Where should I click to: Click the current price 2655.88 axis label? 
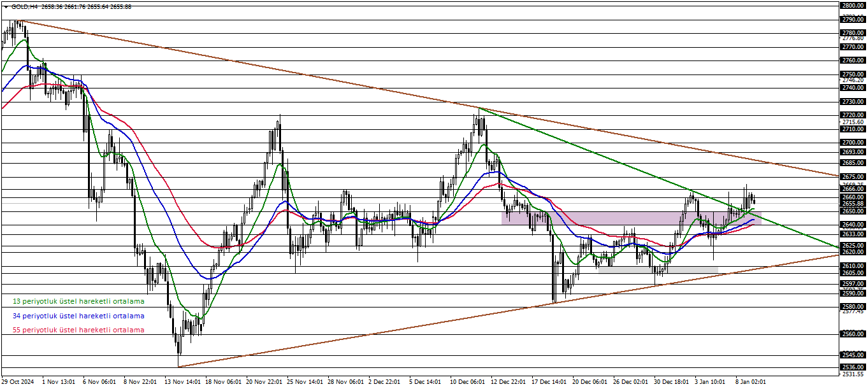pyautogui.click(x=853, y=204)
